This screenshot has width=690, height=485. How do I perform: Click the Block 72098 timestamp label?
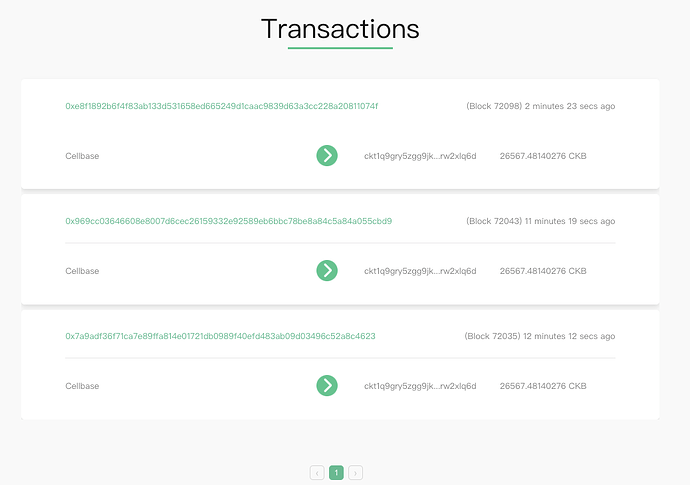(540, 106)
